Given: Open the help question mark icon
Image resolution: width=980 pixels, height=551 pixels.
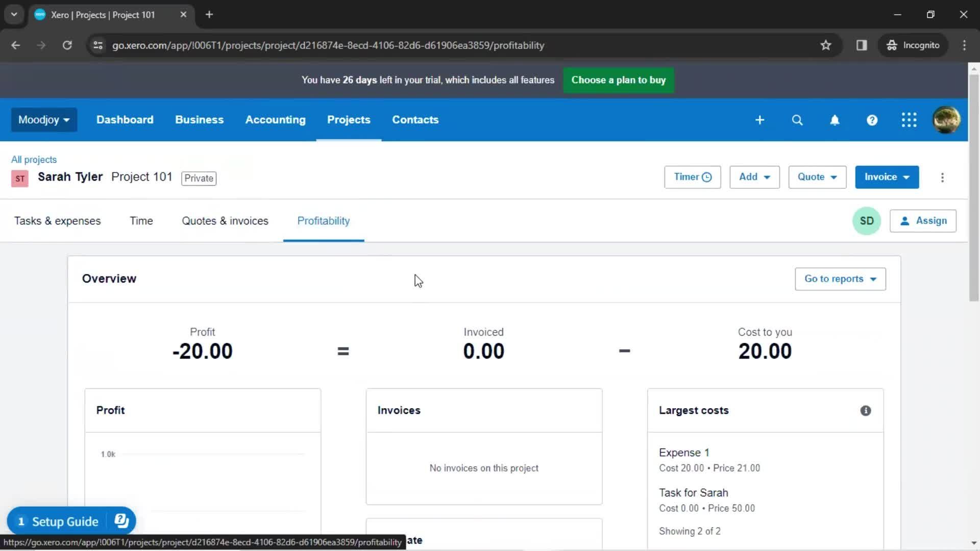Looking at the screenshot, I should [x=872, y=120].
